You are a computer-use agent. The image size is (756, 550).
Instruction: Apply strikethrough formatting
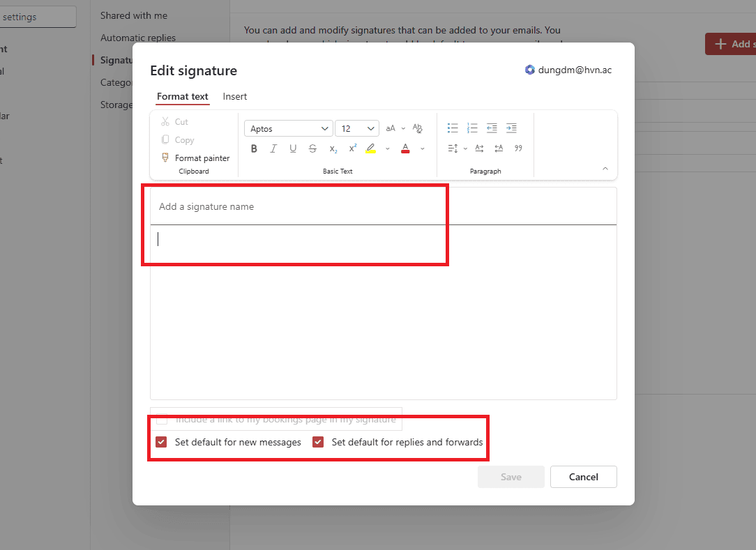tap(312, 148)
